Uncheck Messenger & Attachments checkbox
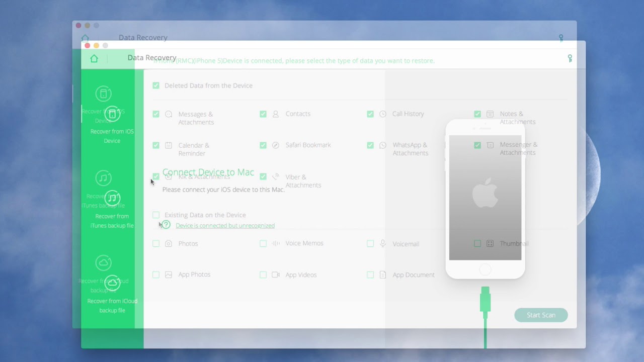Screen dimensions: 644x362 pos(477,145)
